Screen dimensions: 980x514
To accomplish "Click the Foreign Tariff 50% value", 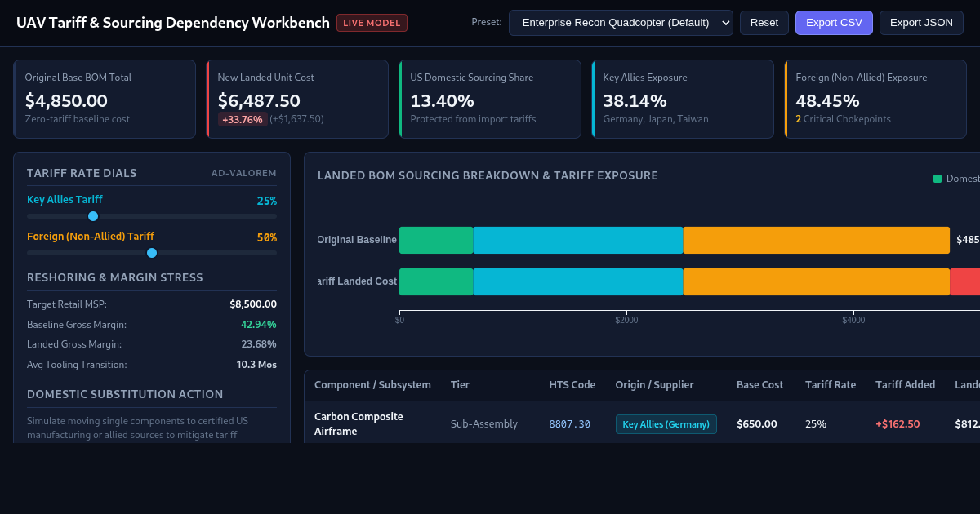I will (x=267, y=237).
